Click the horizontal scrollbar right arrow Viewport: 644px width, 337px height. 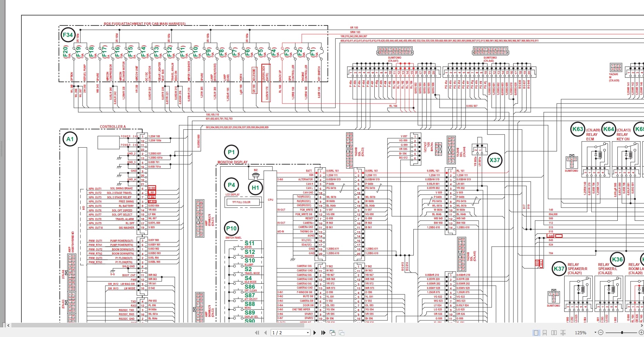point(642,325)
